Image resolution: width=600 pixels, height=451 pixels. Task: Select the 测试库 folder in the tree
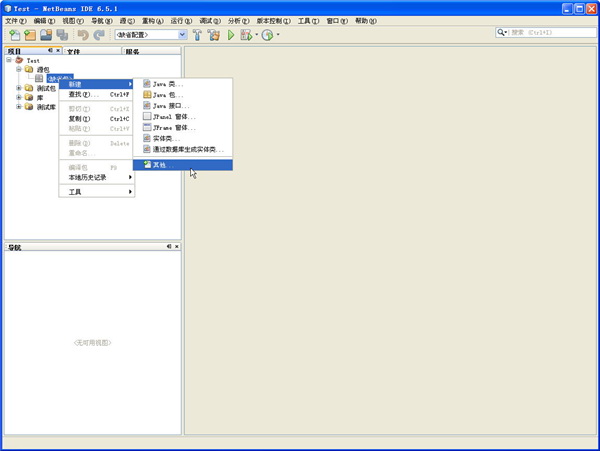(x=46, y=107)
